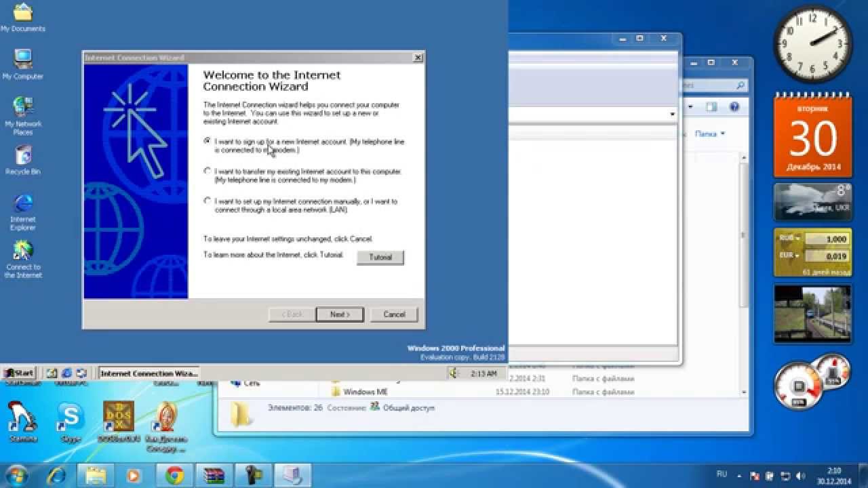Viewport: 868px width, 488px height.
Task: Select the My Computer desktop icon
Action: (22, 64)
